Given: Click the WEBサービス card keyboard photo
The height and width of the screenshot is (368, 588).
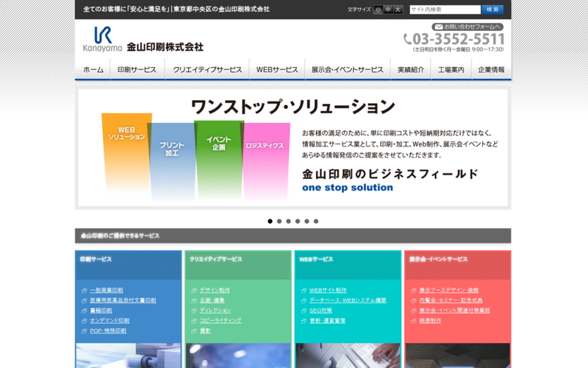Looking at the screenshot, I should [x=348, y=355].
